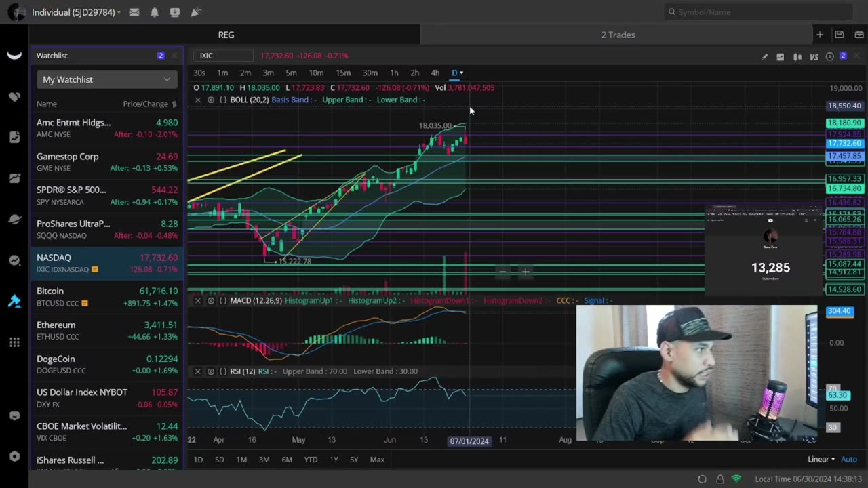Set chart range to 1D
Screen dimensions: 868x488
[198, 460]
